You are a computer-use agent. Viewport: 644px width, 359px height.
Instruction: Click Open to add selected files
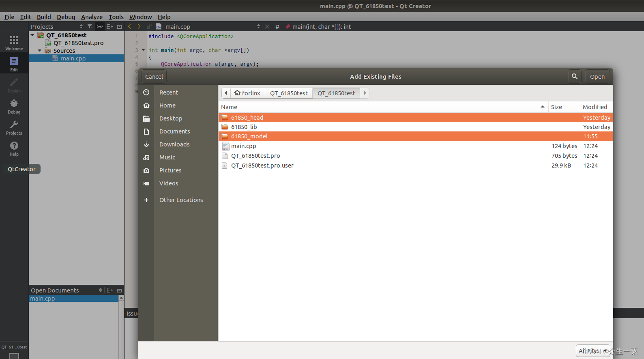(597, 76)
